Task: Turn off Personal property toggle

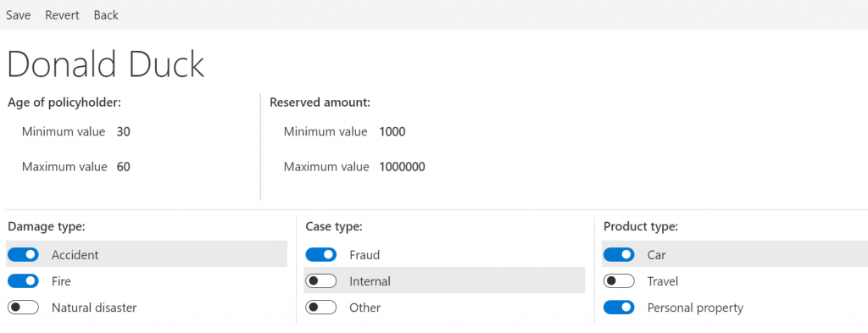Action: pos(619,307)
